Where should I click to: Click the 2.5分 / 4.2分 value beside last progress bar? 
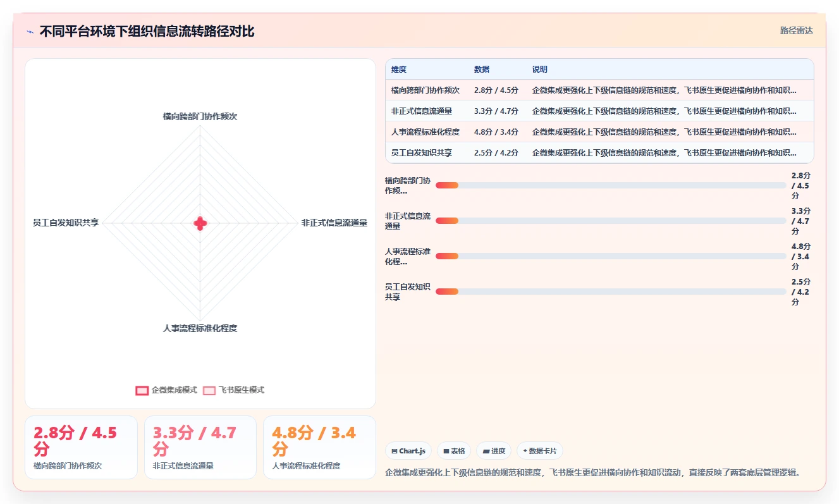point(801,292)
